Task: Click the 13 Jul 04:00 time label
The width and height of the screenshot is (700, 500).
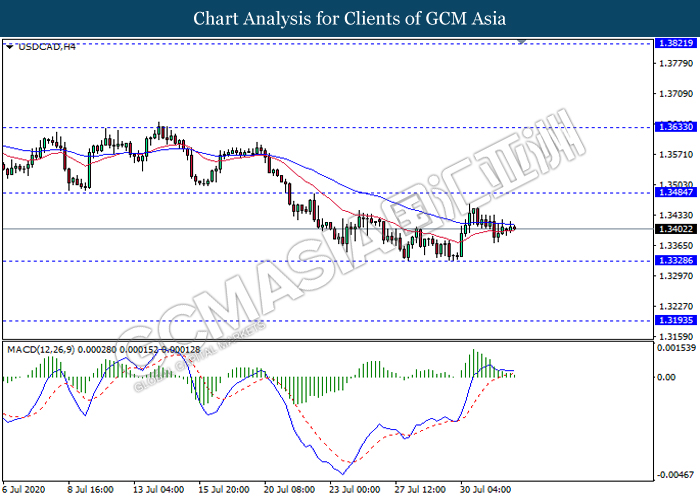Action: [158, 490]
